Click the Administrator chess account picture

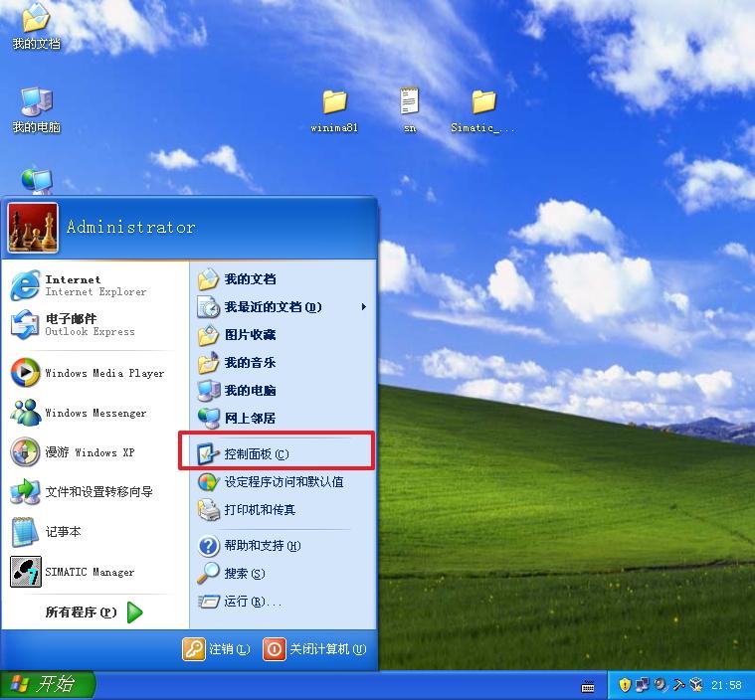click(x=33, y=228)
